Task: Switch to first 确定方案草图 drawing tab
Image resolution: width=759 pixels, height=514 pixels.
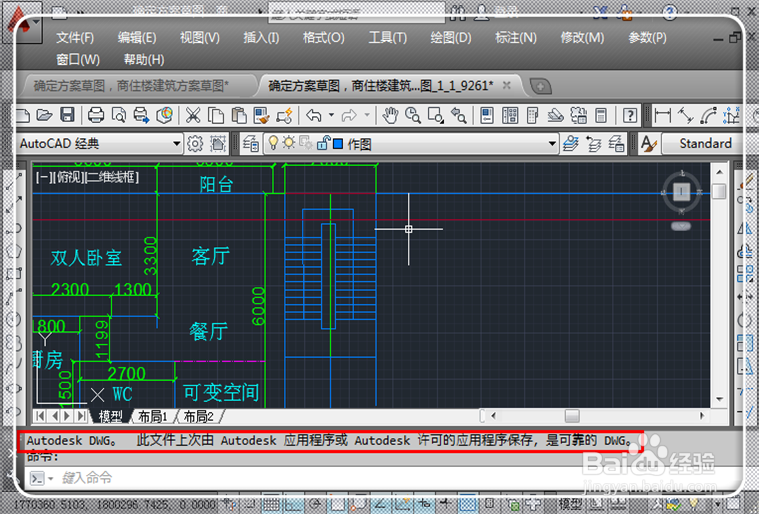Action: 131,86
